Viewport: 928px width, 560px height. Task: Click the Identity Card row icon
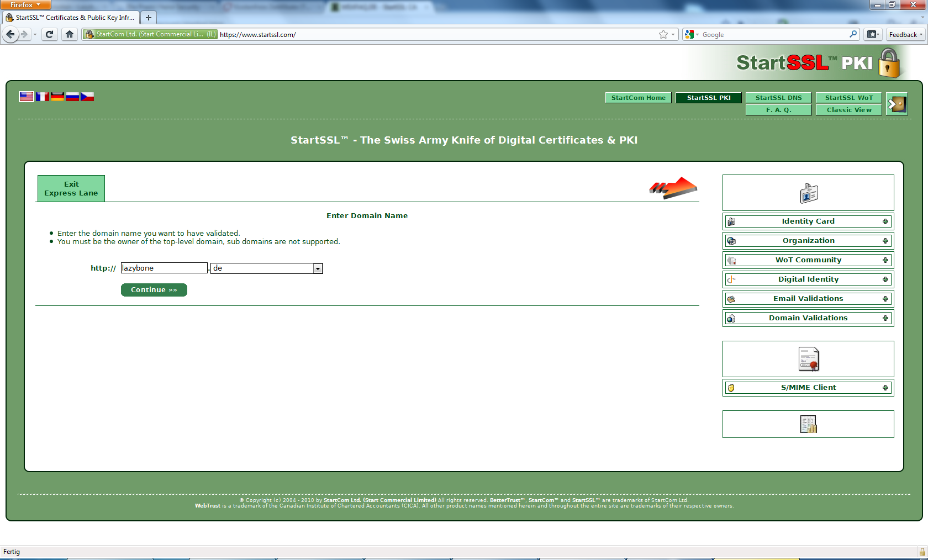pos(731,221)
